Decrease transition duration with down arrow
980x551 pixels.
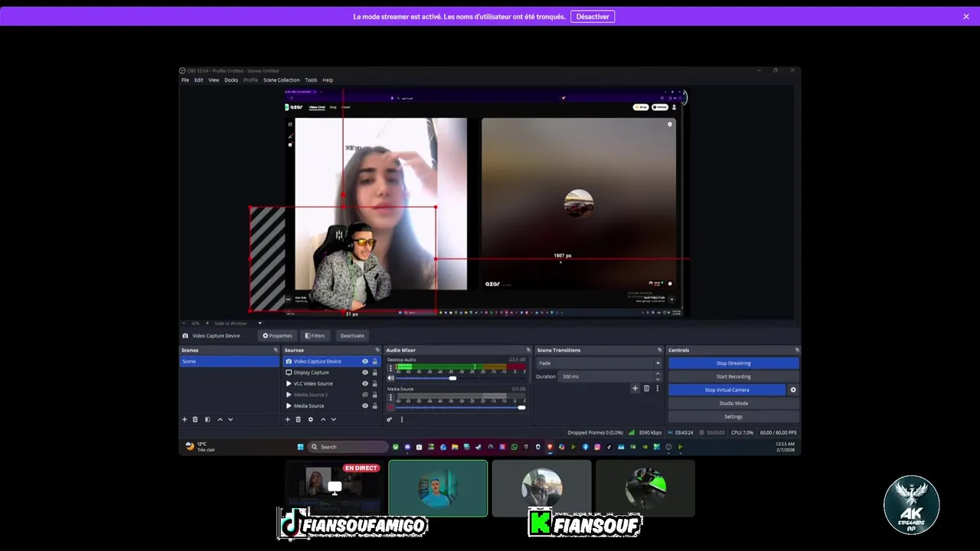[658, 379]
